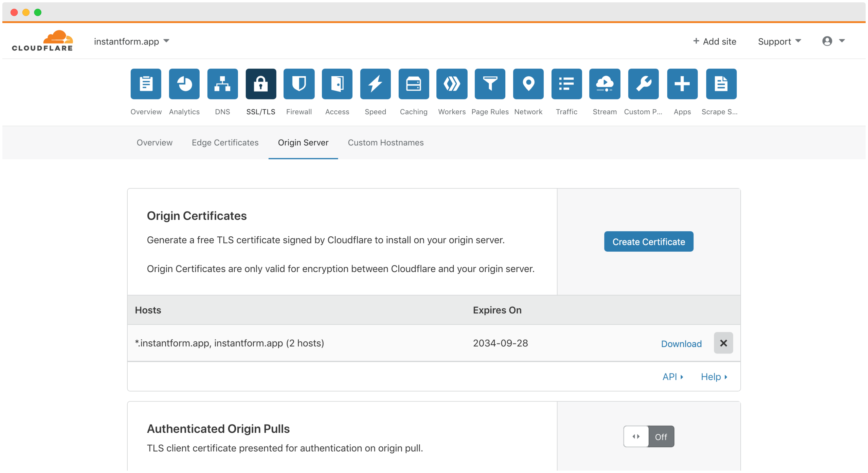Switch to the Custom Hostnames tab
Viewport: 868px width, 473px height.
[x=386, y=143]
